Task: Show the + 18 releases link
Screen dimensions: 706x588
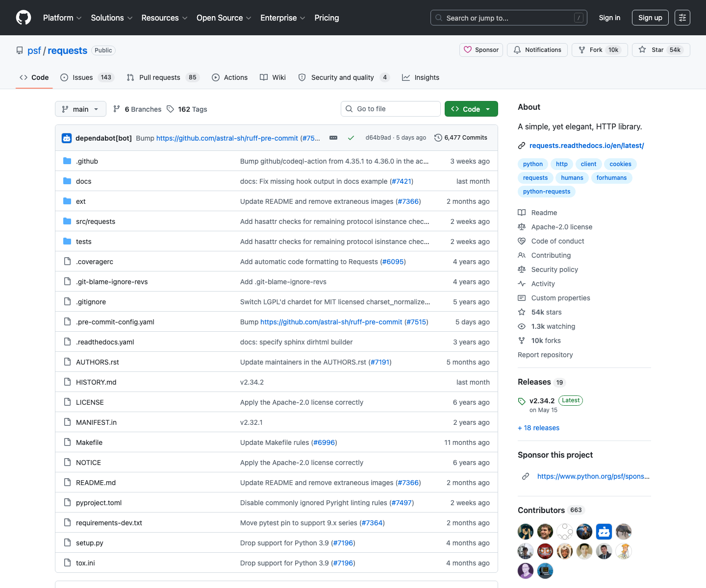Action: [538, 428]
